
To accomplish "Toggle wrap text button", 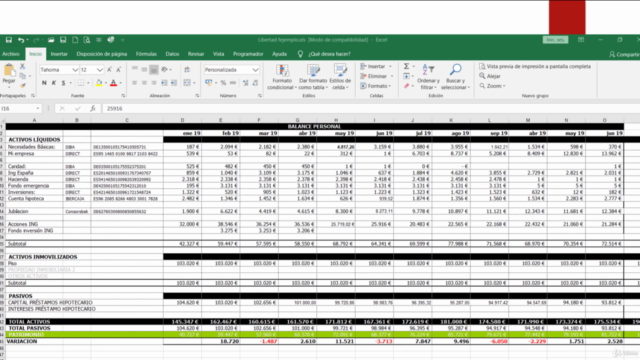I will (187, 70).
